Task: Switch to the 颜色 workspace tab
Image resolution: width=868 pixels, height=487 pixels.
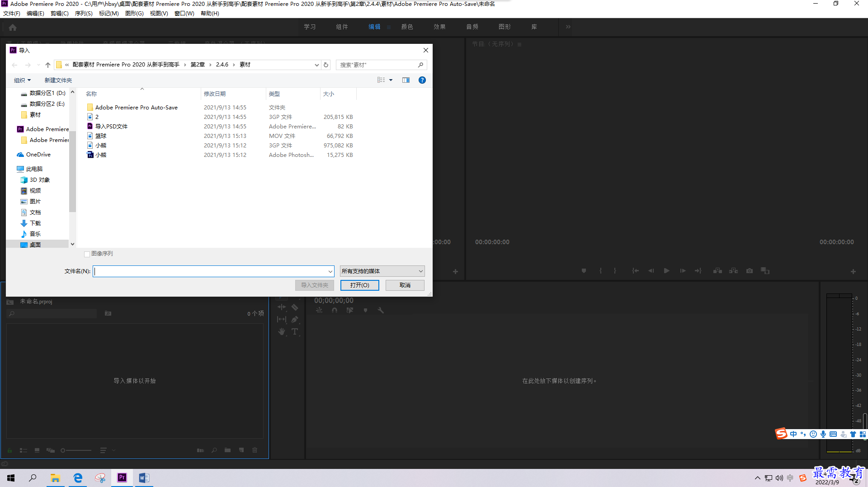Action: pos(407,27)
